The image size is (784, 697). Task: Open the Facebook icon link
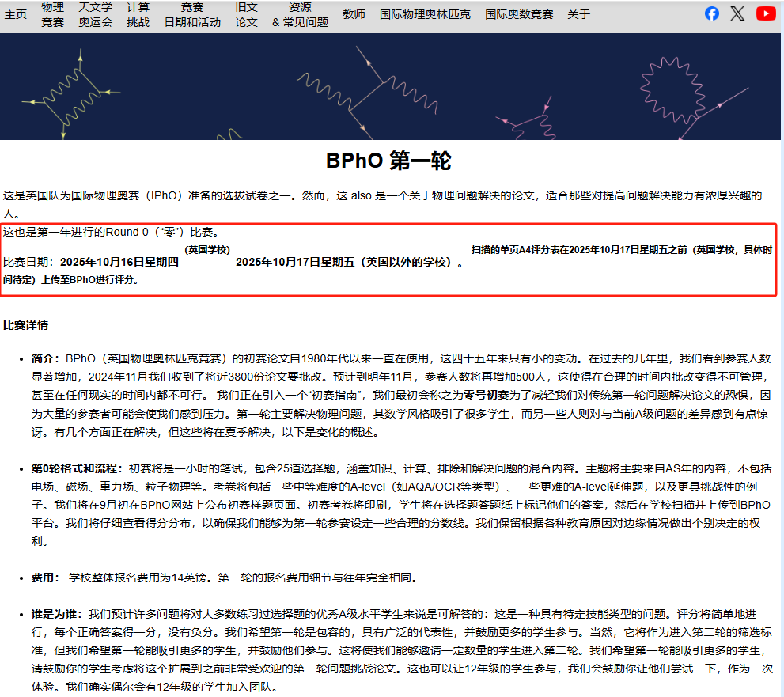712,13
